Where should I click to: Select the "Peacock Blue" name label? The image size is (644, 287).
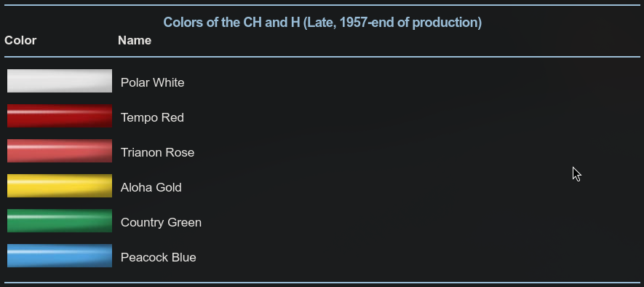pos(159,257)
